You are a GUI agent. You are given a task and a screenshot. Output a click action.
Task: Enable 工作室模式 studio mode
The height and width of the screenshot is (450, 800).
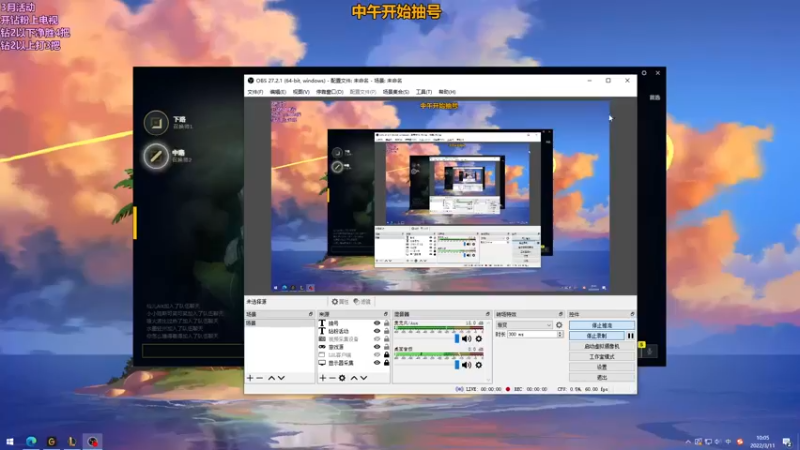(x=602, y=357)
